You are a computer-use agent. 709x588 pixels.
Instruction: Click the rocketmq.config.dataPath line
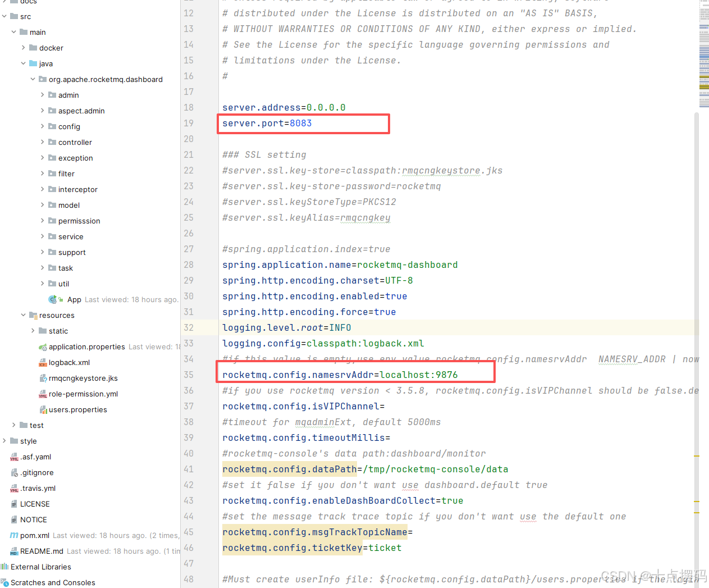pos(365,469)
